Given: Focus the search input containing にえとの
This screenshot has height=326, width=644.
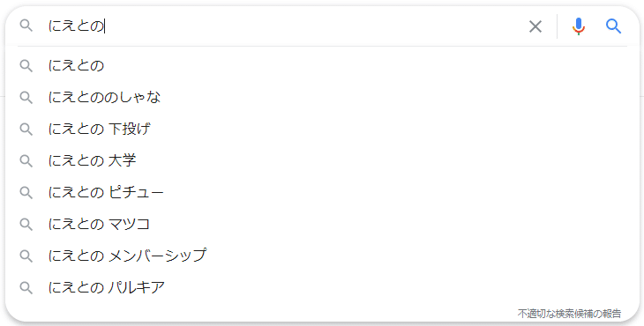Looking at the screenshot, I should pyautogui.click(x=283, y=26).
